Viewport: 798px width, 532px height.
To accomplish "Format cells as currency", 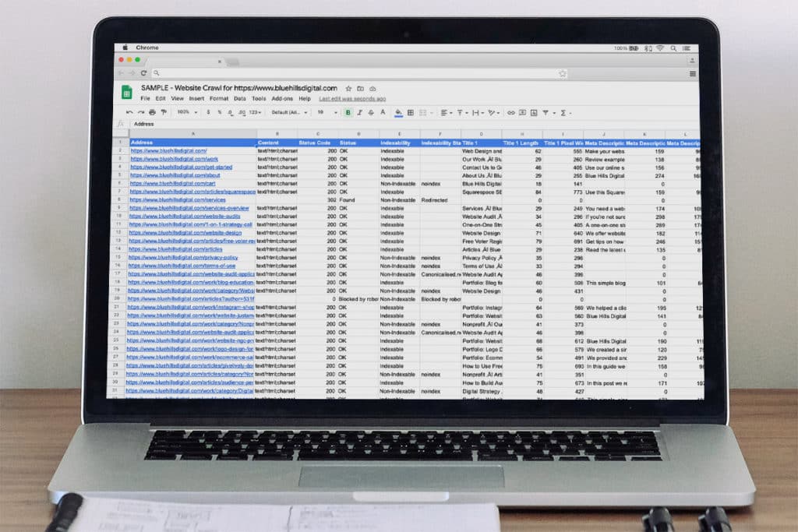I will click(x=208, y=112).
